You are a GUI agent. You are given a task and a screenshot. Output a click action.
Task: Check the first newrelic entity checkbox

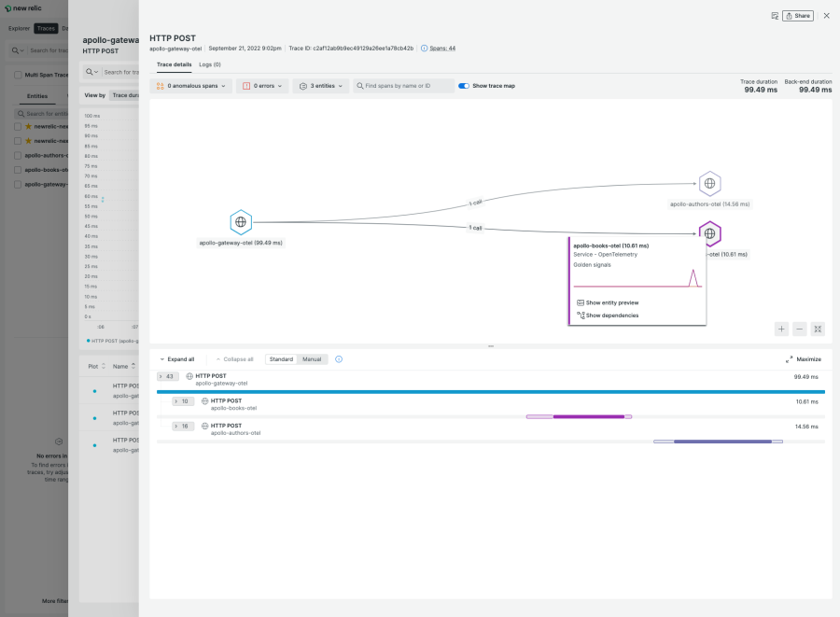18,126
